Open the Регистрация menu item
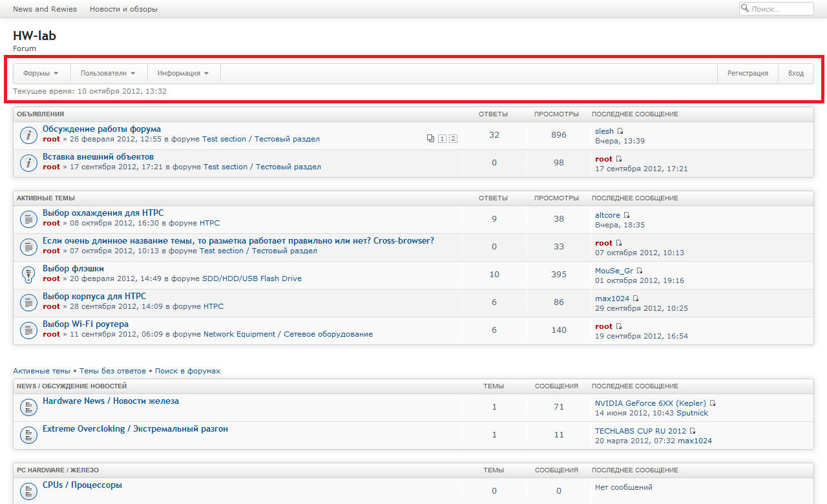827x504 pixels. tap(748, 74)
